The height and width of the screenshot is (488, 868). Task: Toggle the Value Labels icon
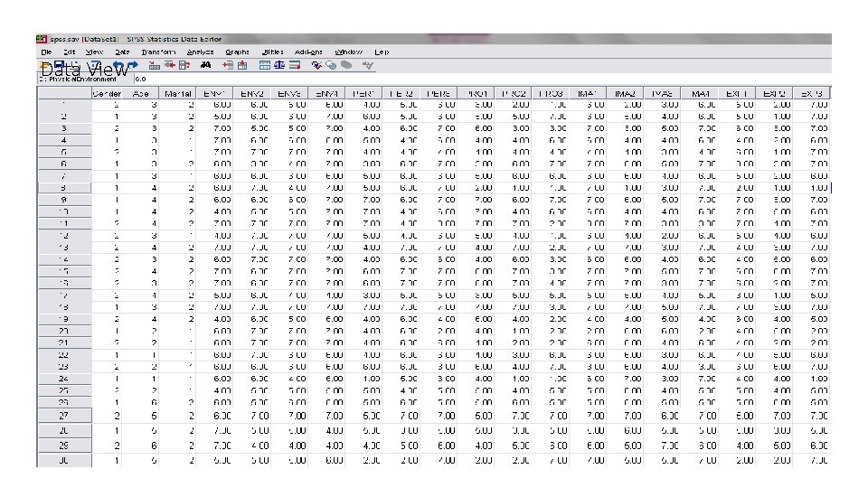pos(316,65)
